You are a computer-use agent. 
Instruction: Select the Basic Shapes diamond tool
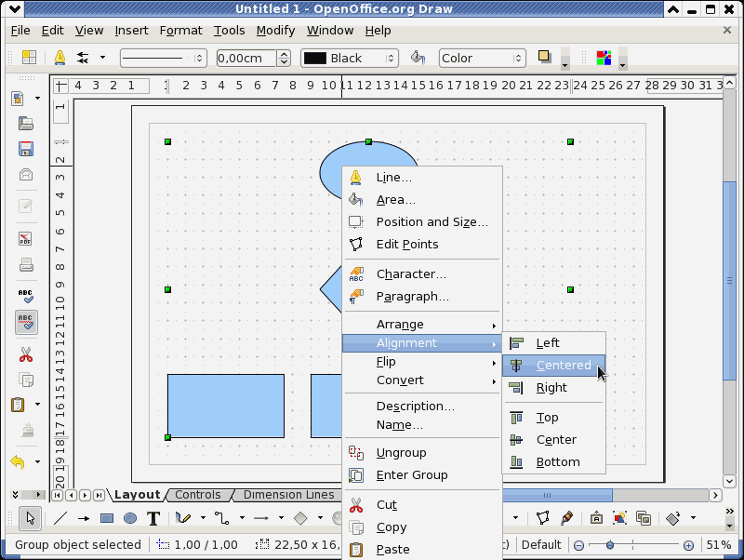click(x=300, y=518)
